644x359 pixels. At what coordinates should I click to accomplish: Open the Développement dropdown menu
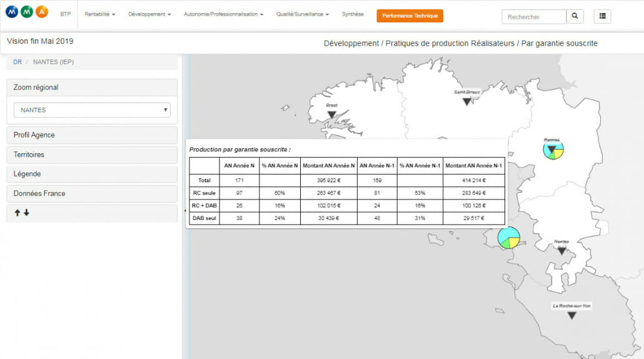[149, 14]
